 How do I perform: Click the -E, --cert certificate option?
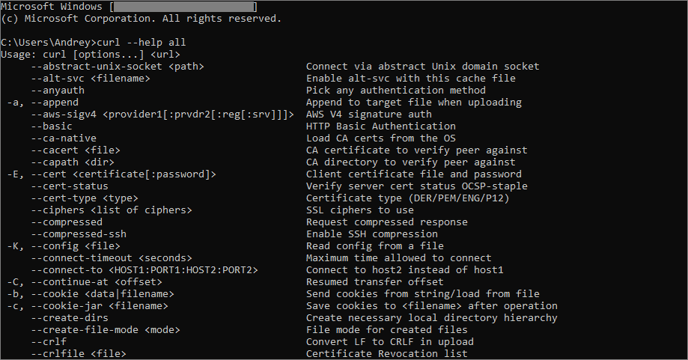(x=111, y=174)
